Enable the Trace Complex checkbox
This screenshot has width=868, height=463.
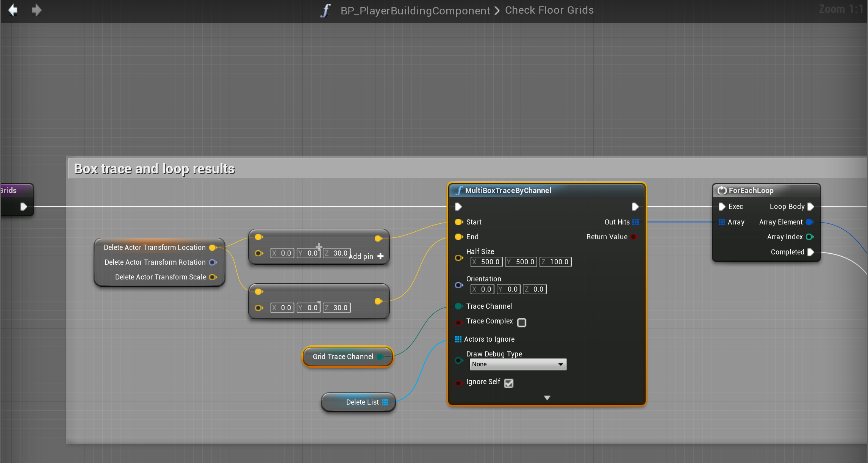click(522, 322)
